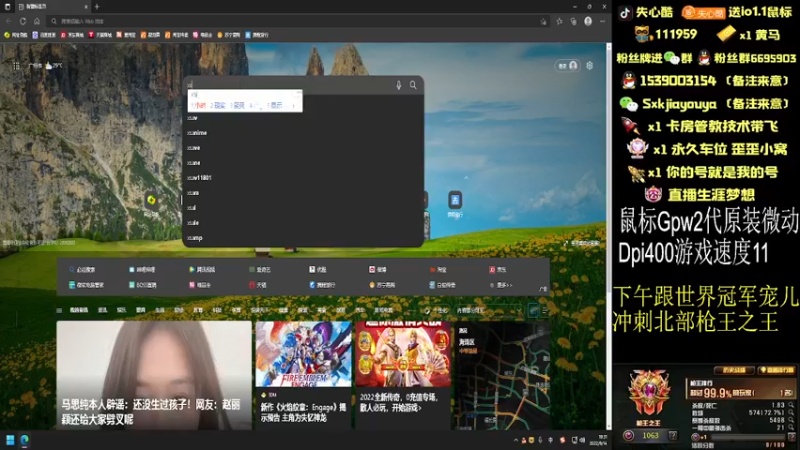Open Microsoft Edge from the taskbar
800x450 pixels.
tap(24, 440)
